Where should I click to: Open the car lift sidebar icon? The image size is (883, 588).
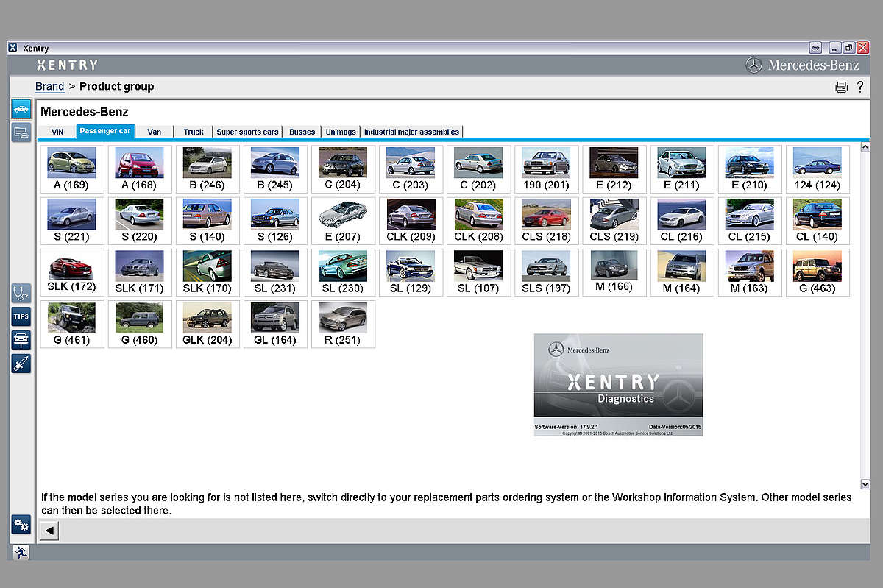[x=21, y=340]
